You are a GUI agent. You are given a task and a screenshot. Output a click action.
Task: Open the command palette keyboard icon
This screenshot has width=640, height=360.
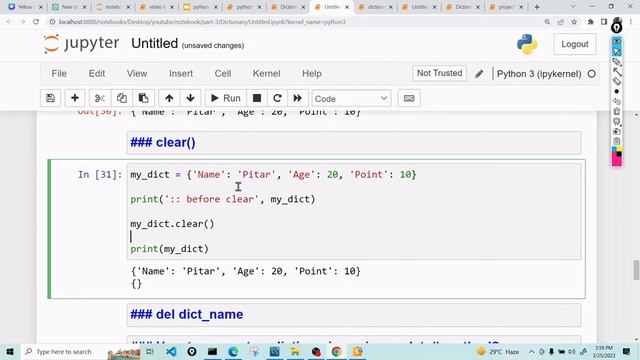tap(409, 98)
